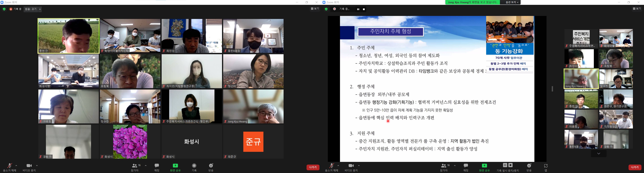Click the Leave button in left window
Screen dimensions: 644x173
[x=313, y=168]
